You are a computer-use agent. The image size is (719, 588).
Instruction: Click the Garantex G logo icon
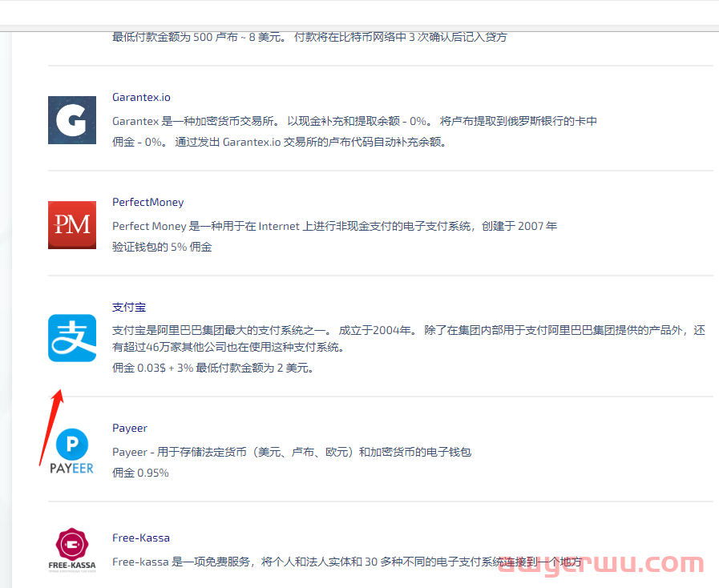coord(72,120)
